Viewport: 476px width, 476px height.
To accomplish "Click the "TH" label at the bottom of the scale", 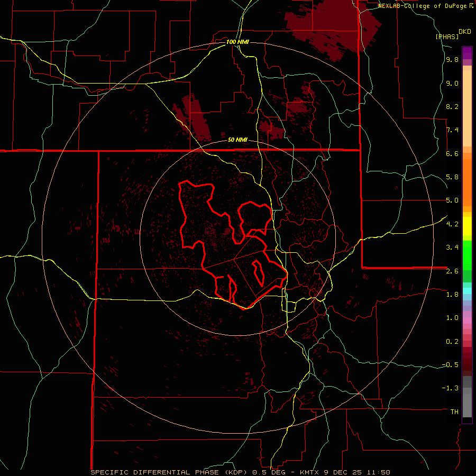I will 454,412.
